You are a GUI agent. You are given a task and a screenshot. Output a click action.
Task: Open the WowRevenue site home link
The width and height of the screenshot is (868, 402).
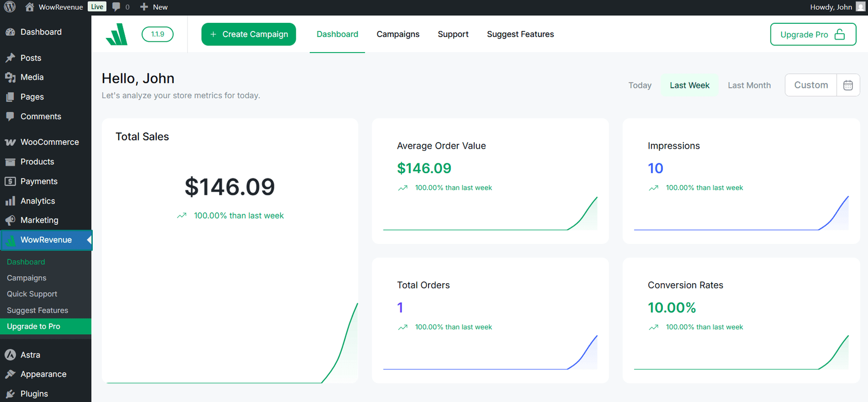pyautogui.click(x=54, y=7)
